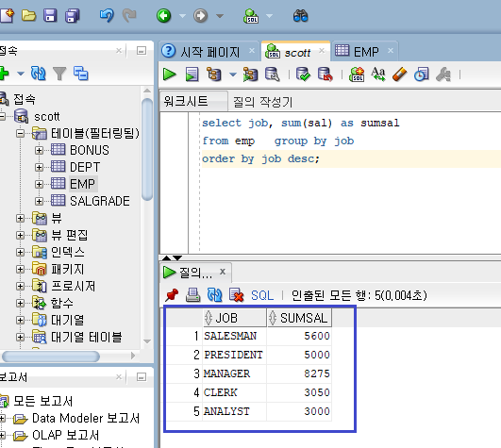Click the SQL Tuning Advisor icon
Image resolution: width=501 pixels, height=448 pixels.
tap(273, 75)
